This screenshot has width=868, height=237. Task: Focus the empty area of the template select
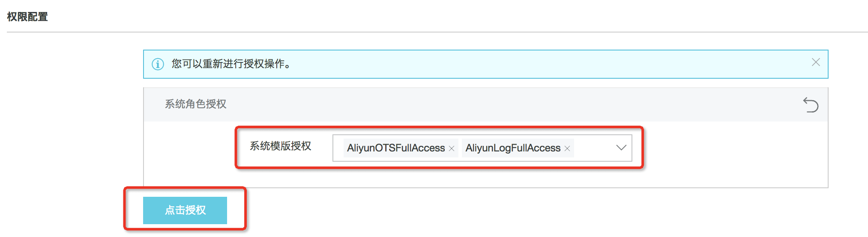(x=594, y=148)
